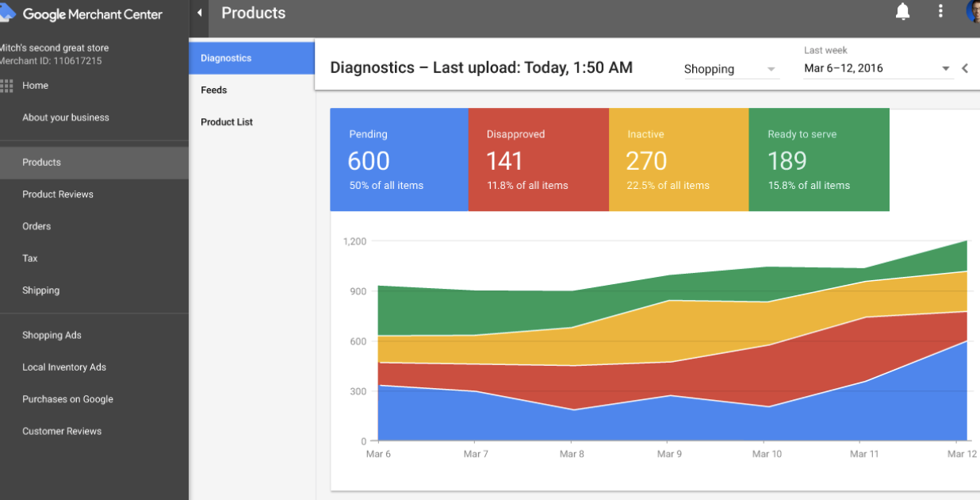Collapse the navigation panel with the left arrow
The height and width of the screenshot is (500, 980).
click(x=200, y=13)
